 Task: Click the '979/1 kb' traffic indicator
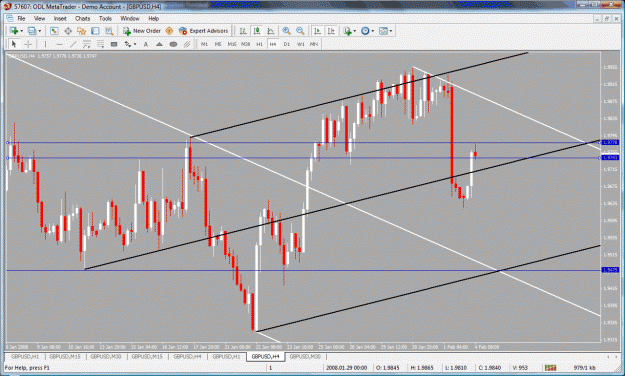click(585, 368)
